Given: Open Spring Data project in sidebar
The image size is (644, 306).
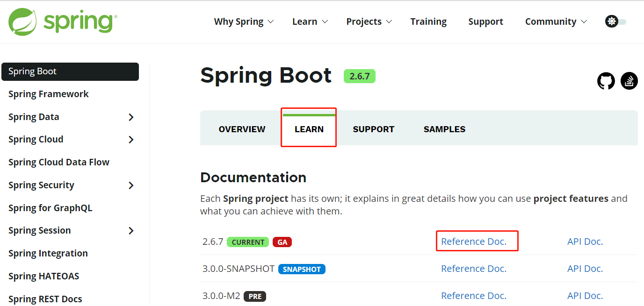Looking at the screenshot, I should coord(34,117).
